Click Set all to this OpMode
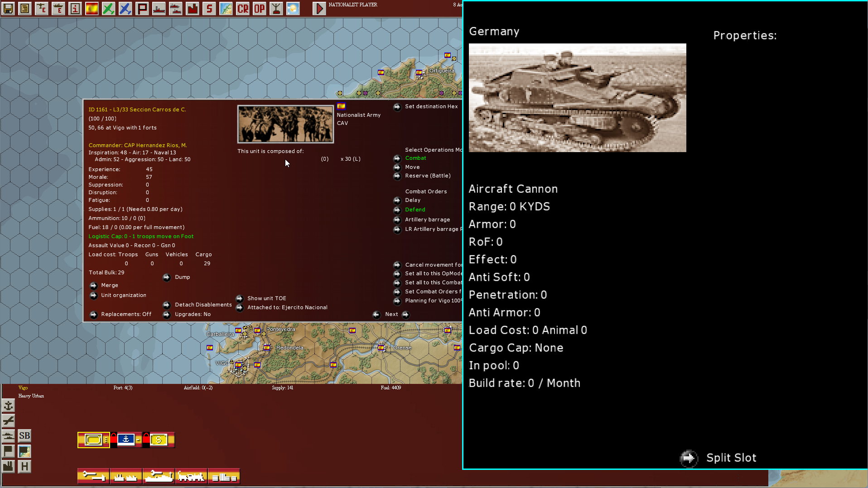Viewport: 868px width, 488px height. click(x=397, y=274)
